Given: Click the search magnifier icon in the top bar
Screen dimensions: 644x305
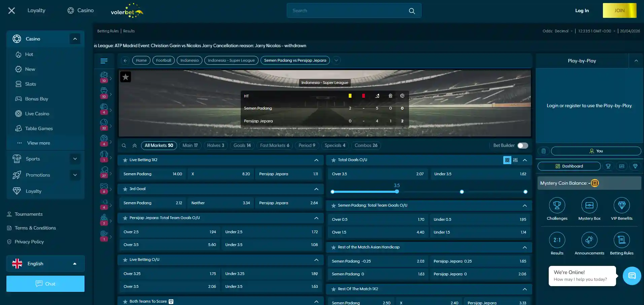Looking at the screenshot, I should [x=412, y=11].
